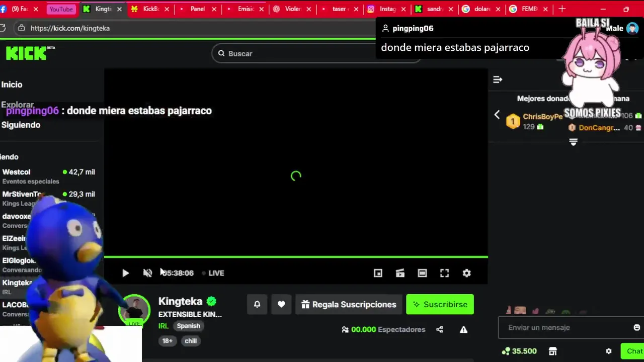
Task: Go to Inicio in sidebar
Action: coord(12,84)
